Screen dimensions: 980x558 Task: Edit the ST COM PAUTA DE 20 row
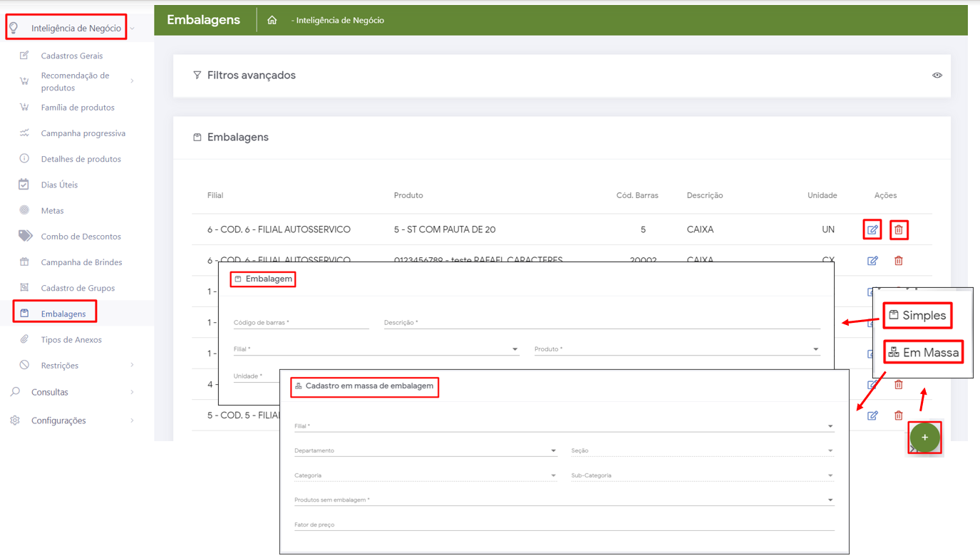872,229
